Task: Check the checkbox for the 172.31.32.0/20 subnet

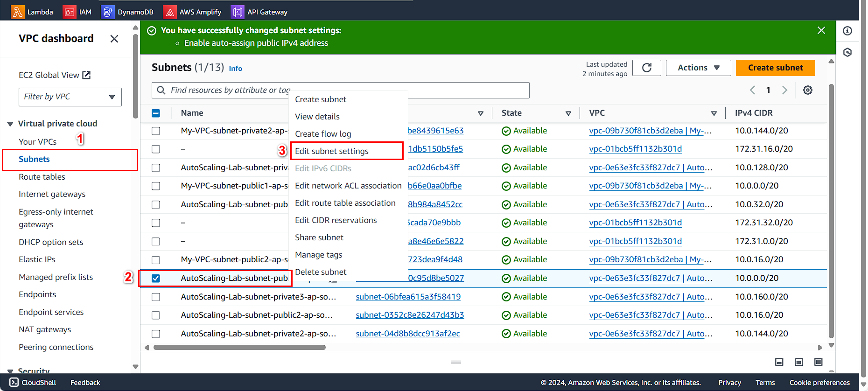Action: pyautogui.click(x=156, y=223)
